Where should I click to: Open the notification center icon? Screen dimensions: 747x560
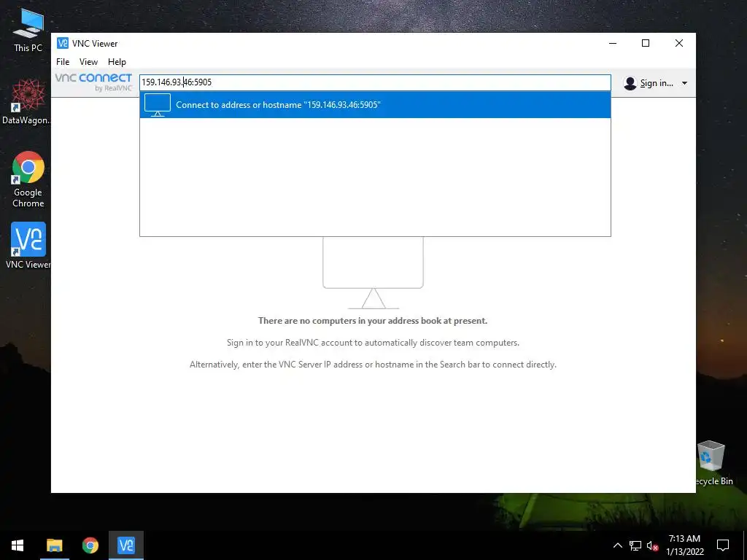point(723,545)
